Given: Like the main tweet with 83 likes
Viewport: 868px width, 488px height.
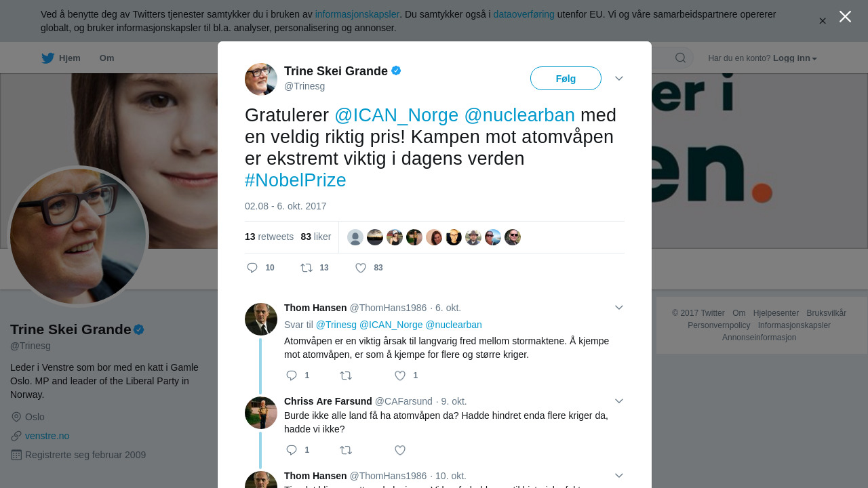Looking at the screenshot, I should (361, 268).
